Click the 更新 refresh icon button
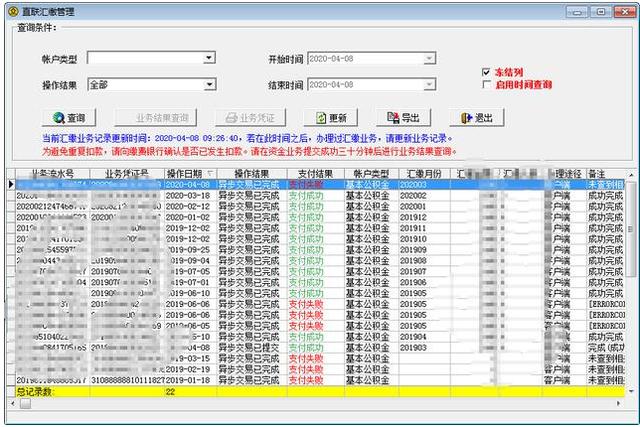Image resolution: width=640 pixels, height=427 pixels. tap(331, 118)
